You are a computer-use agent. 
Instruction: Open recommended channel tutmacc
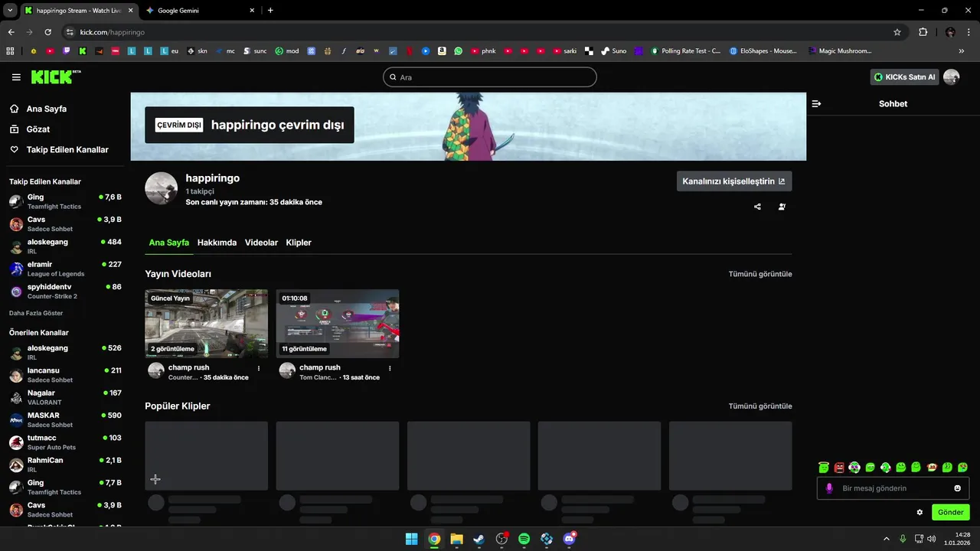(65, 442)
